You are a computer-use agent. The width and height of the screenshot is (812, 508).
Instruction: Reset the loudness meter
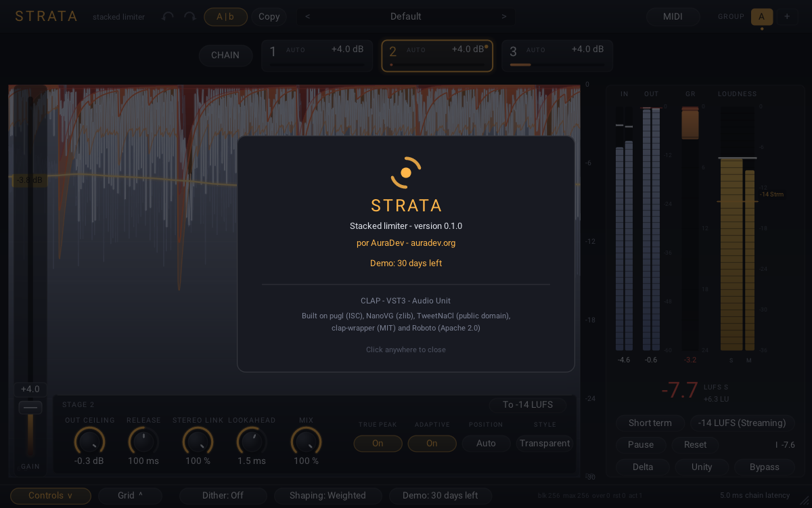[x=695, y=444]
